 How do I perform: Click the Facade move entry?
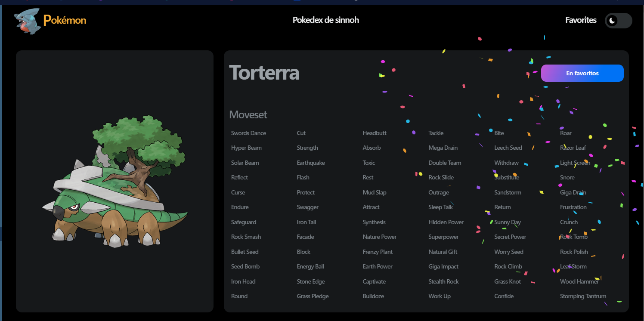pos(305,237)
